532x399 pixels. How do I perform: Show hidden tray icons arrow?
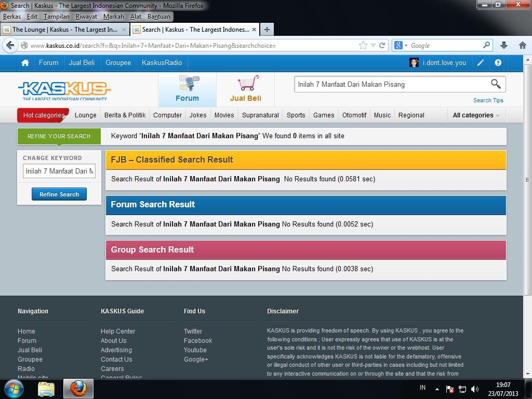(437, 389)
